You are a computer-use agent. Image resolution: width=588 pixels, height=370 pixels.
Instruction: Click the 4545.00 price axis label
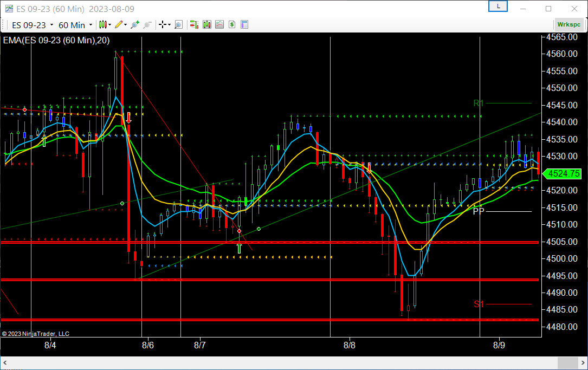[562, 105]
